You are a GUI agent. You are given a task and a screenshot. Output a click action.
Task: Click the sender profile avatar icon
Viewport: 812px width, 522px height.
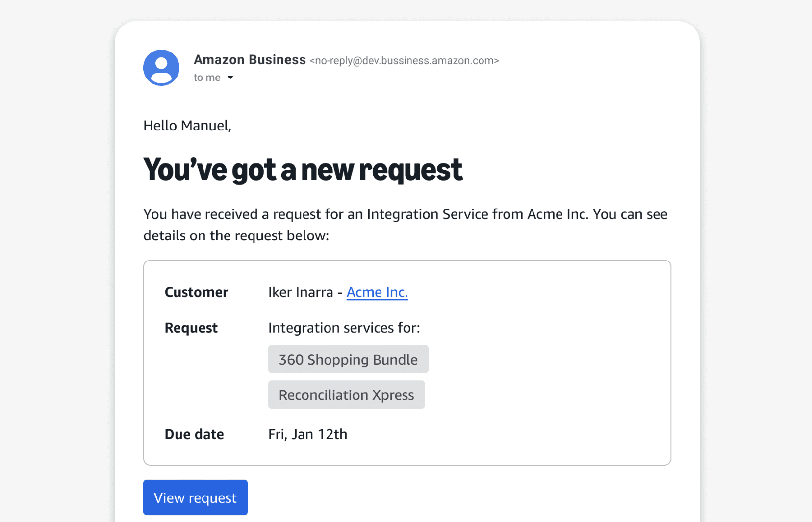pyautogui.click(x=161, y=68)
